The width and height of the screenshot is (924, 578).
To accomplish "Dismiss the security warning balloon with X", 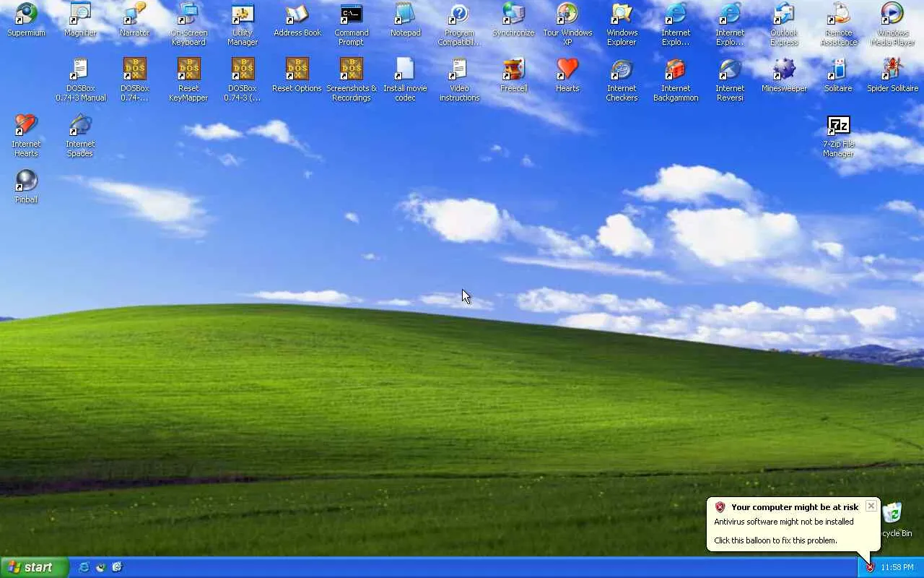I will pyautogui.click(x=871, y=506).
